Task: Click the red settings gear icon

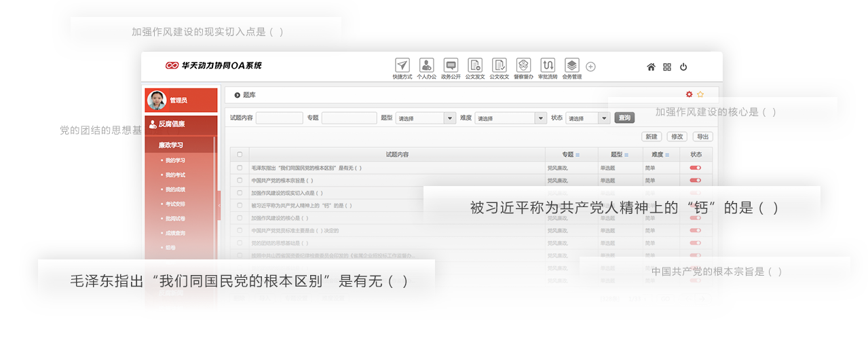Action: 689,94
